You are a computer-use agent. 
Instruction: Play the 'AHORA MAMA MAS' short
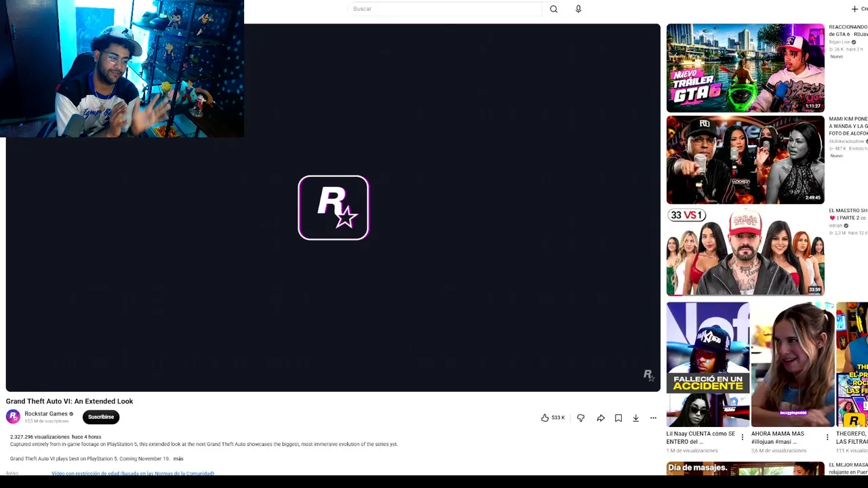[793, 365]
